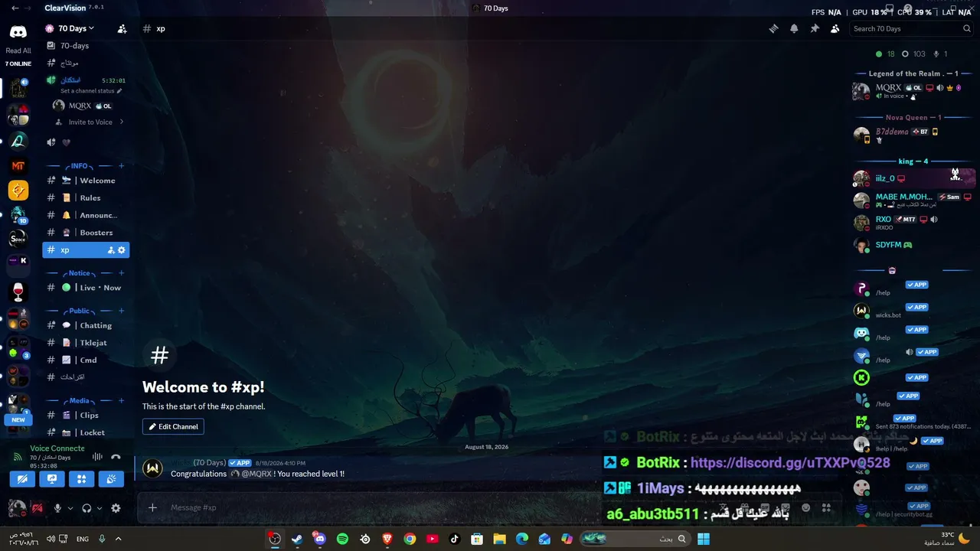
Task: Click the Search 70 Days field
Action: pos(912,28)
